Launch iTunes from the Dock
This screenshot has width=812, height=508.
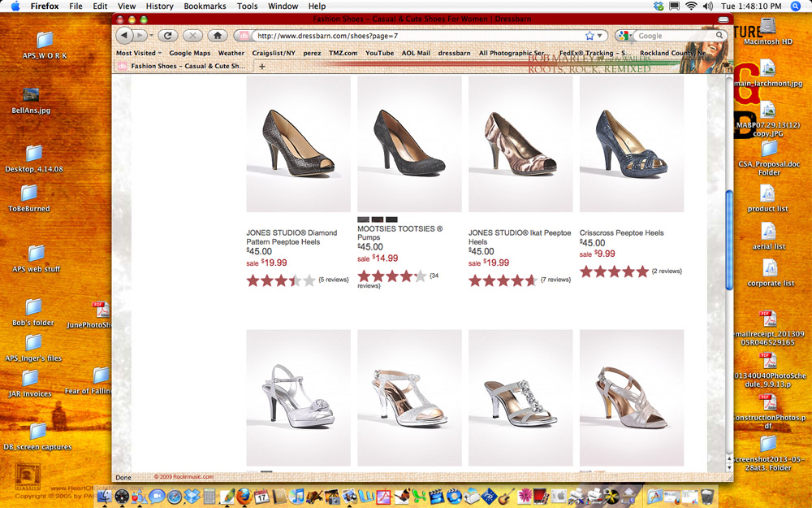[296, 496]
